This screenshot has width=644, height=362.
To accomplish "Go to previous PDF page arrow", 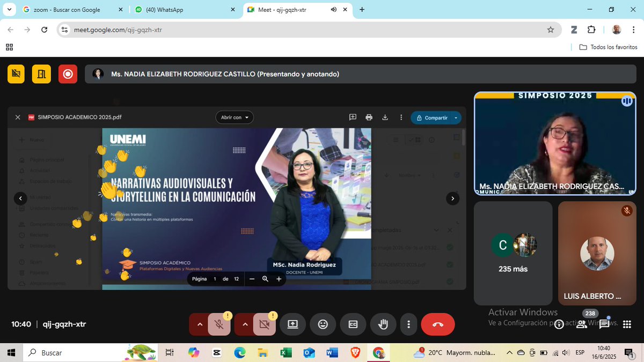I will [x=20, y=198].
